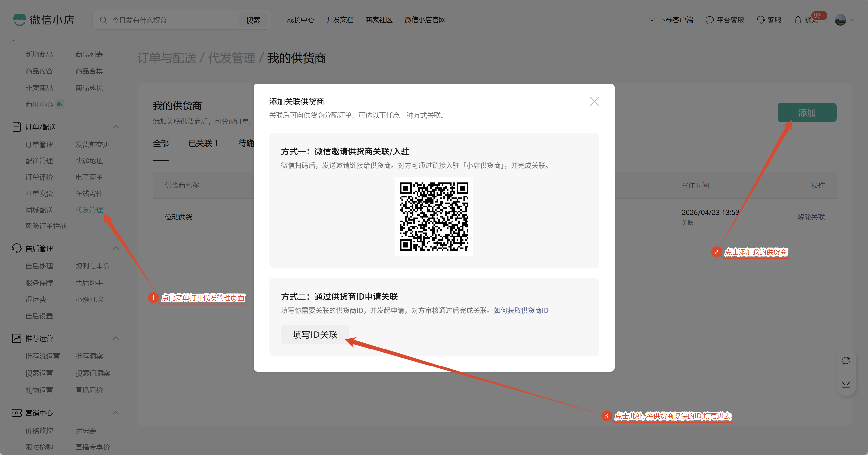
Task: Click the 客服 headset icon
Action: click(x=760, y=20)
